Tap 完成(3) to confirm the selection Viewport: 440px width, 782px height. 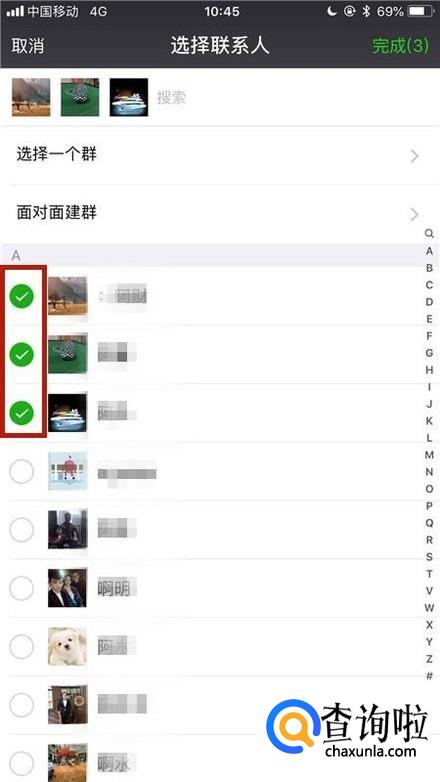click(401, 46)
